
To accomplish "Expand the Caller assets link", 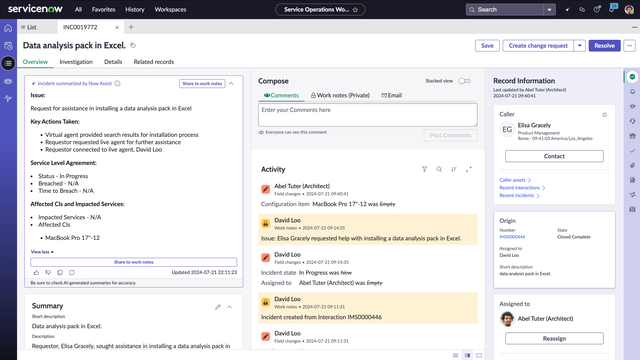I will 515,180.
